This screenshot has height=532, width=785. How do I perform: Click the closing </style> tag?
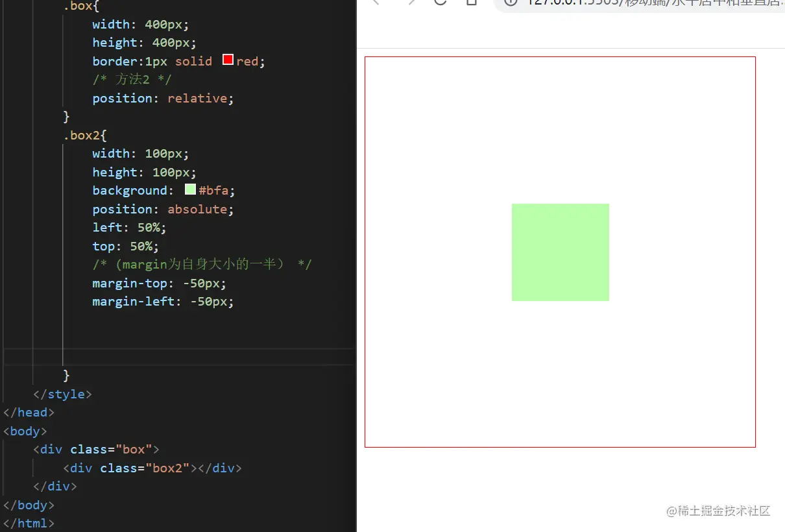(x=63, y=394)
